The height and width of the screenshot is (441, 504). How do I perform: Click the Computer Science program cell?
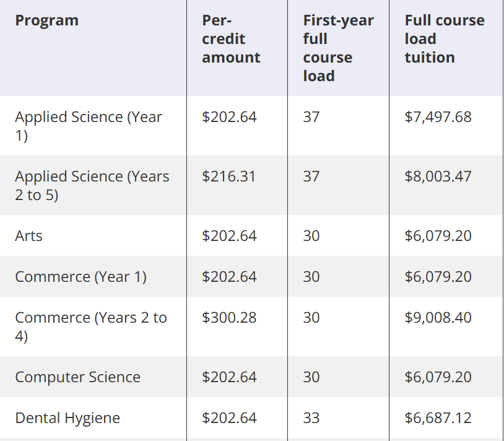pos(77,377)
